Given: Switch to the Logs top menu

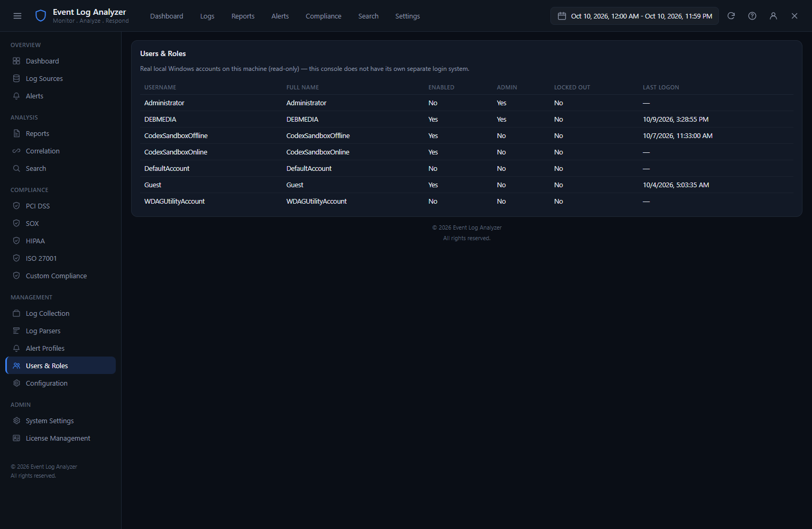Looking at the screenshot, I should click(x=207, y=16).
